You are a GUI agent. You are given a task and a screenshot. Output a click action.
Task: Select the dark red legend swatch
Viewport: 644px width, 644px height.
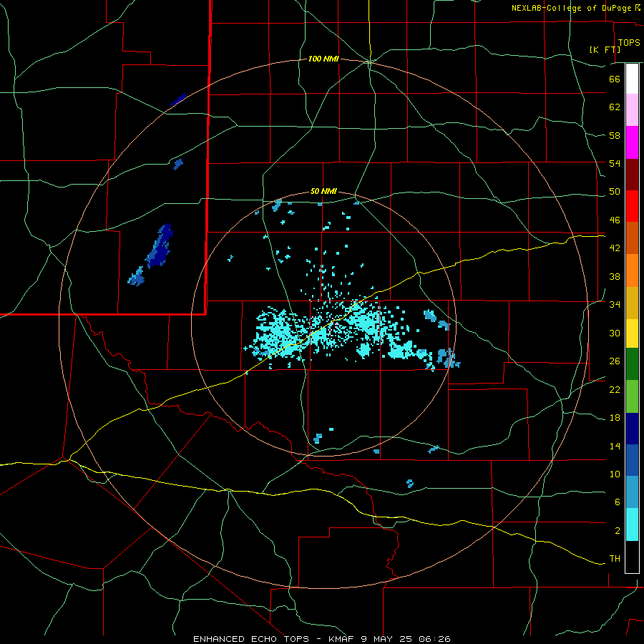click(632, 175)
